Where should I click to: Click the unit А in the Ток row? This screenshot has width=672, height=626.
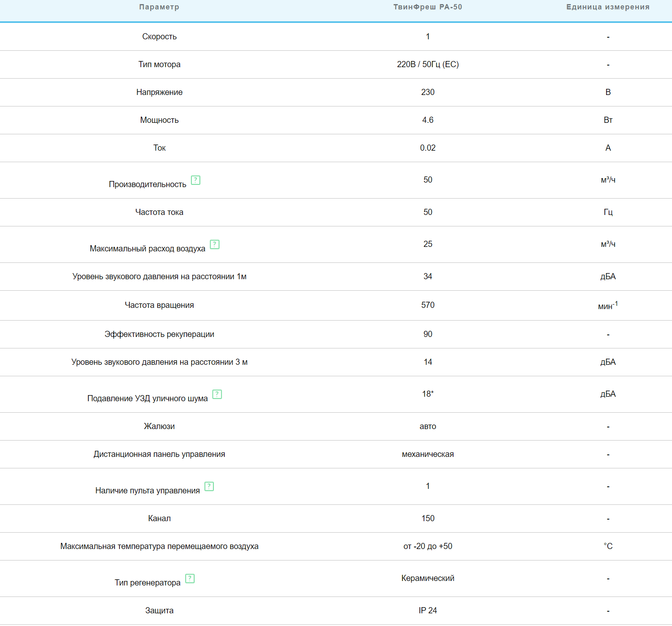tap(608, 148)
